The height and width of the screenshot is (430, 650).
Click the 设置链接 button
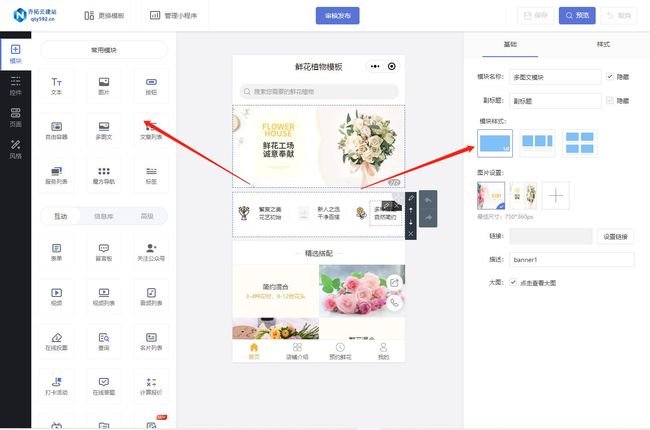click(615, 236)
